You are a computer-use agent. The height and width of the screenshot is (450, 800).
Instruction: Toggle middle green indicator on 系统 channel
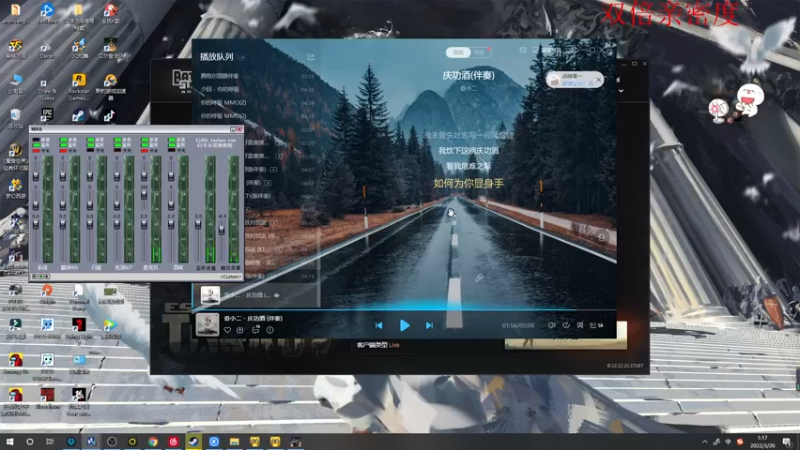click(x=36, y=145)
